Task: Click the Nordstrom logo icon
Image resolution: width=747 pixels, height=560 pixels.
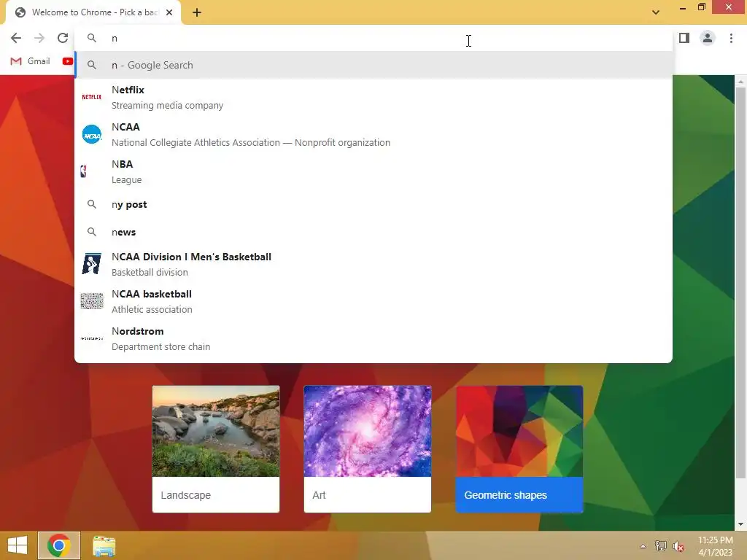Action: (91, 338)
